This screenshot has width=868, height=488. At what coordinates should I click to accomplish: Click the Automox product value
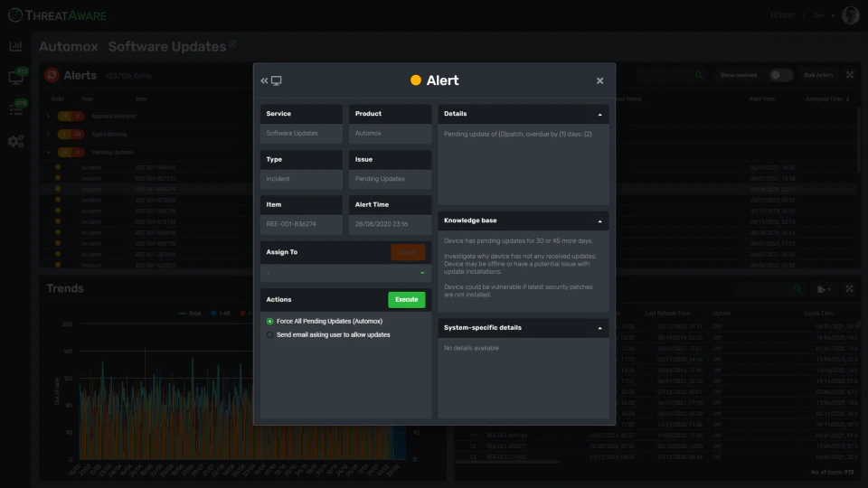tap(368, 134)
